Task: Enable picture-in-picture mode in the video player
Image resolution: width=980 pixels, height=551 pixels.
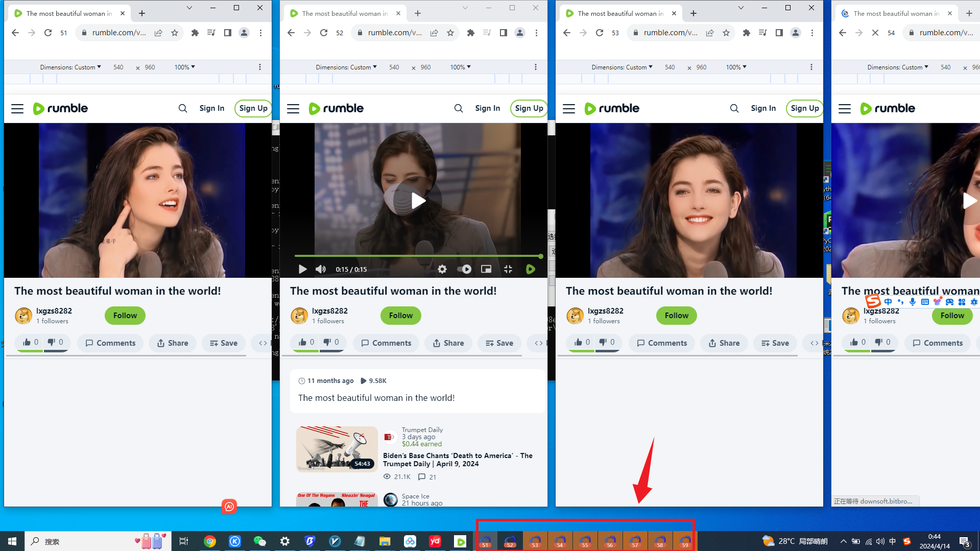Action: coord(486,269)
